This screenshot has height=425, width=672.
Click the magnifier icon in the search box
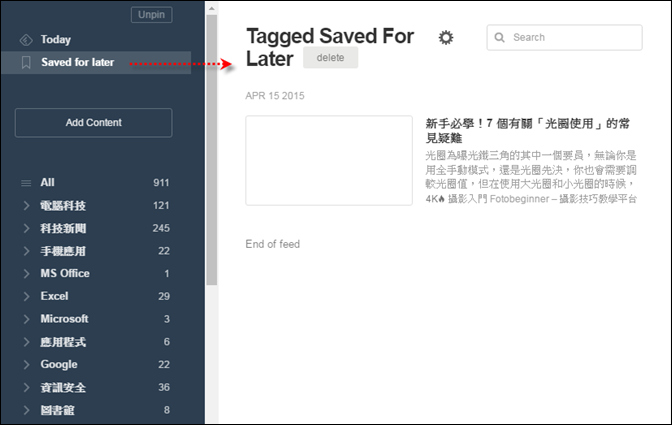pyautogui.click(x=500, y=37)
